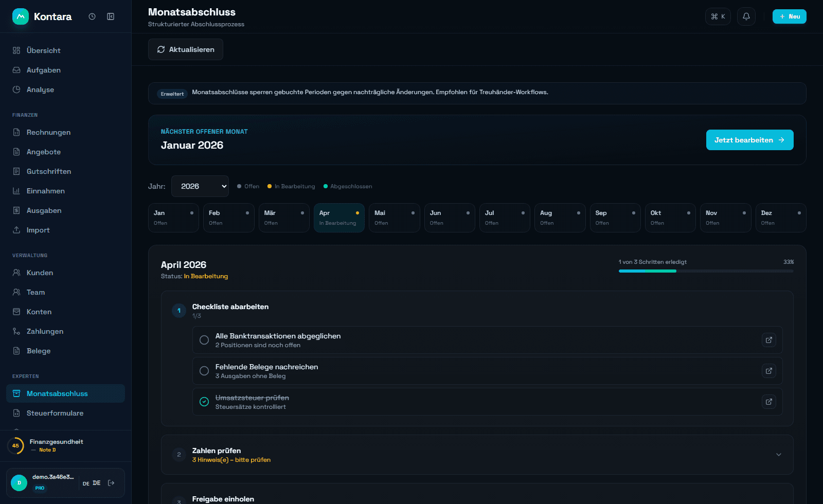Open the Jahr 2026 dropdown
The image size is (823, 504).
pyautogui.click(x=200, y=186)
